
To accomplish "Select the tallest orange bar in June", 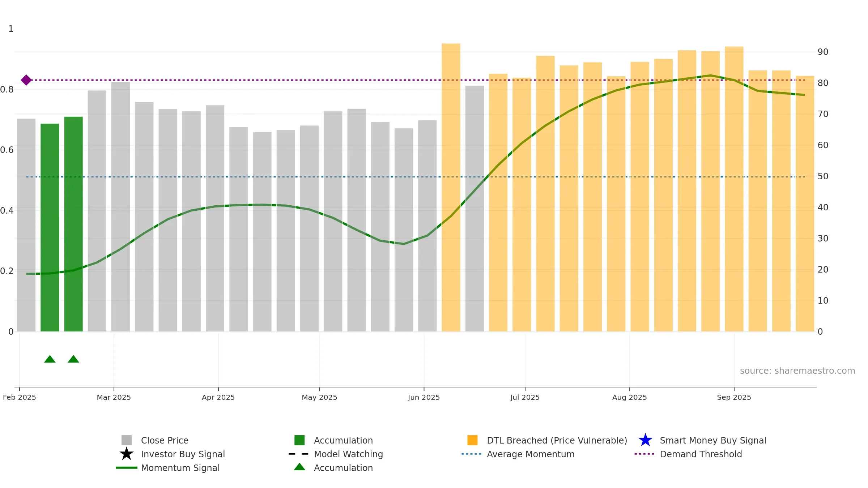I will coord(451,187).
